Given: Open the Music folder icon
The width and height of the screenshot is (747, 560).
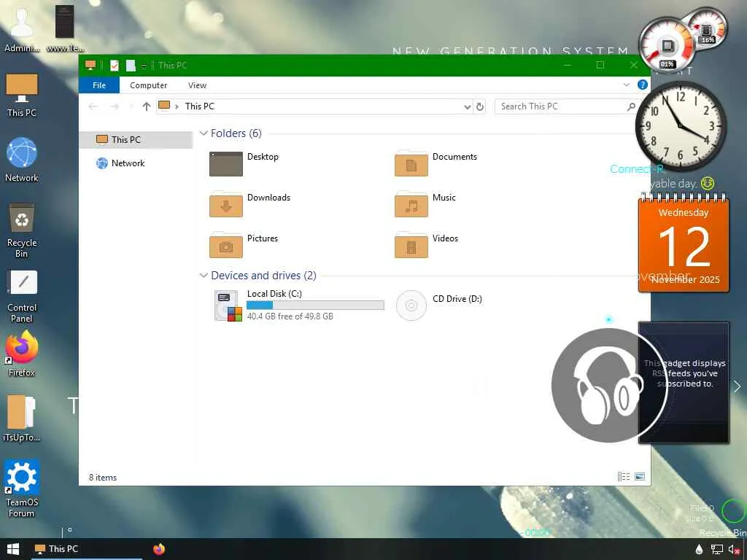Looking at the screenshot, I should point(411,205).
